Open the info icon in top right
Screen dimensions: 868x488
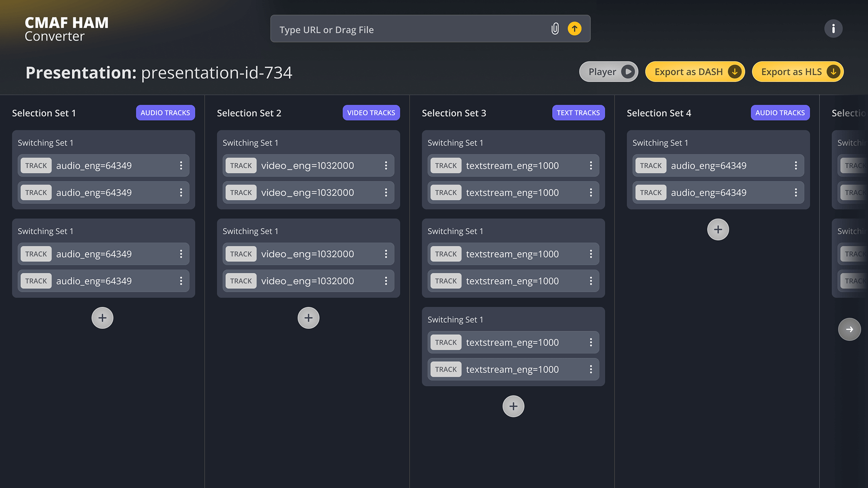tap(833, 28)
